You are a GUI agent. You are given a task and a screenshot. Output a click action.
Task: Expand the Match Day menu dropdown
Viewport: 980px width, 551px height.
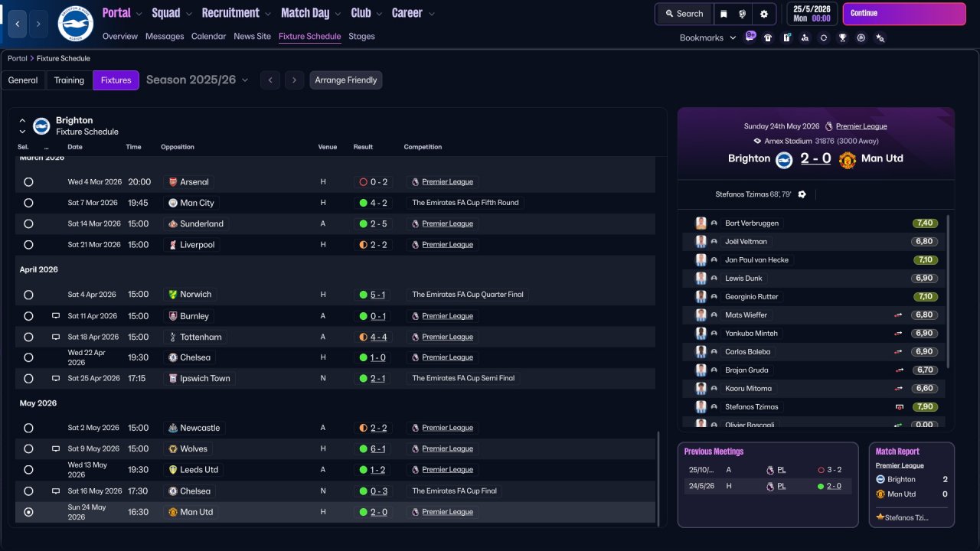point(337,14)
